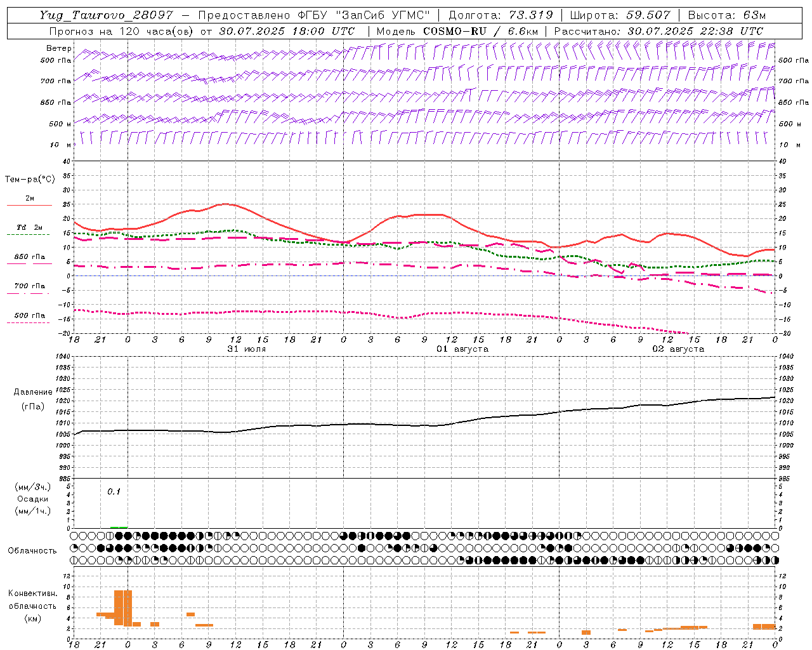Click the "700 гПа" temperature legend entry
This screenshot has height=650, width=812.
coord(29,286)
